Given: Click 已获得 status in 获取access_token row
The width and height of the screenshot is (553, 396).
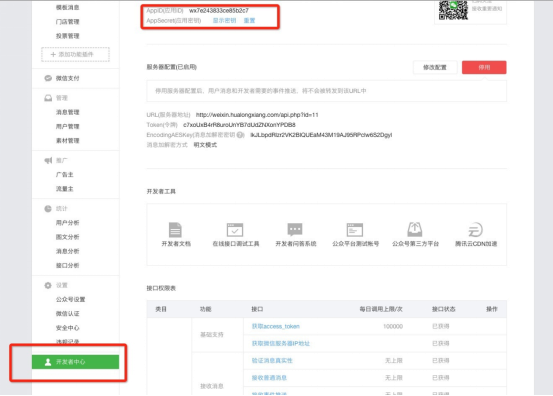Looking at the screenshot, I should click(x=441, y=327).
